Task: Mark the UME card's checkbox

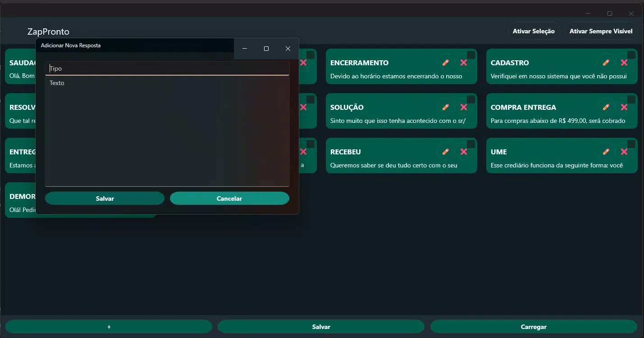Action: click(x=631, y=144)
